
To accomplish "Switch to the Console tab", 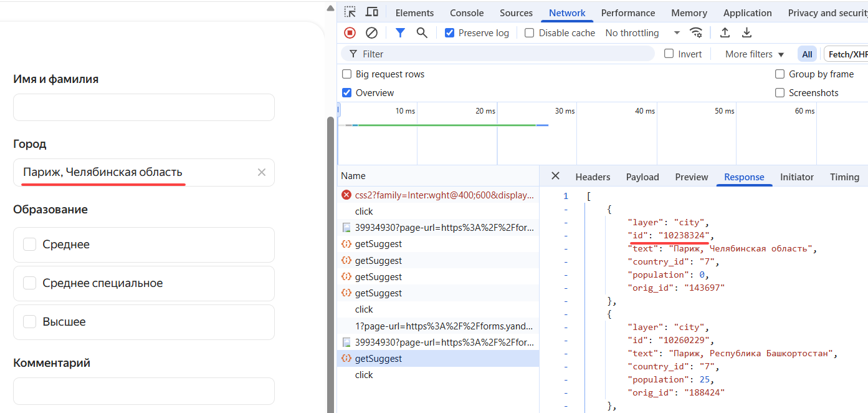I will 467,13.
